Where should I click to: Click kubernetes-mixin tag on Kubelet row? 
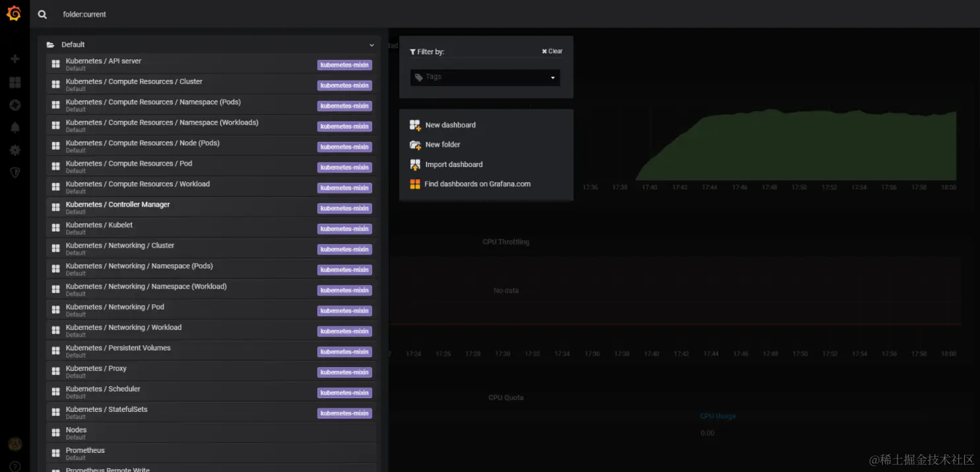[344, 228]
